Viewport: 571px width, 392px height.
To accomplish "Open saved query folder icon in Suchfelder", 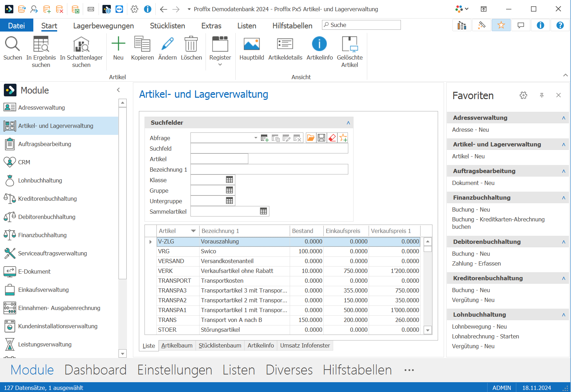I will pyautogui.click(x=311, y=138).
